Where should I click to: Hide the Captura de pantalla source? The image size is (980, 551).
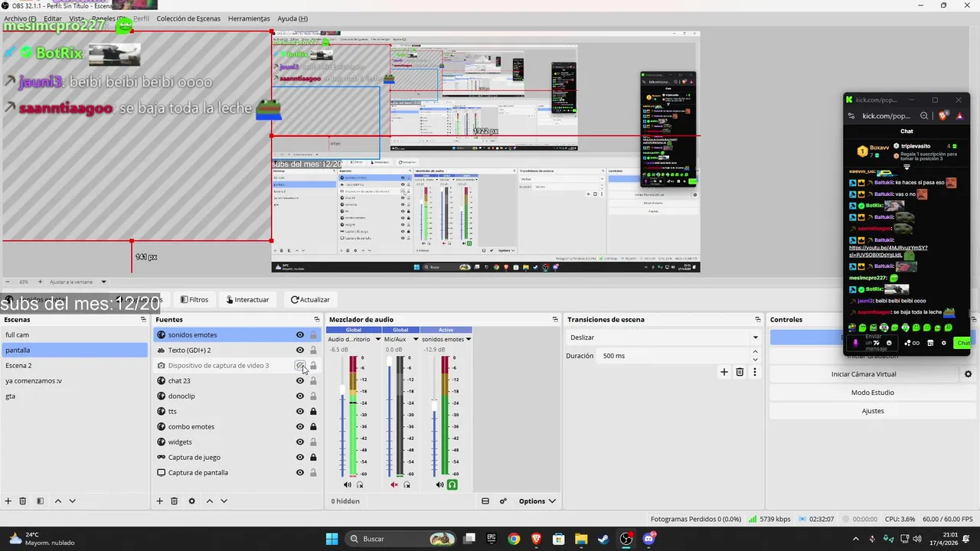300,472
